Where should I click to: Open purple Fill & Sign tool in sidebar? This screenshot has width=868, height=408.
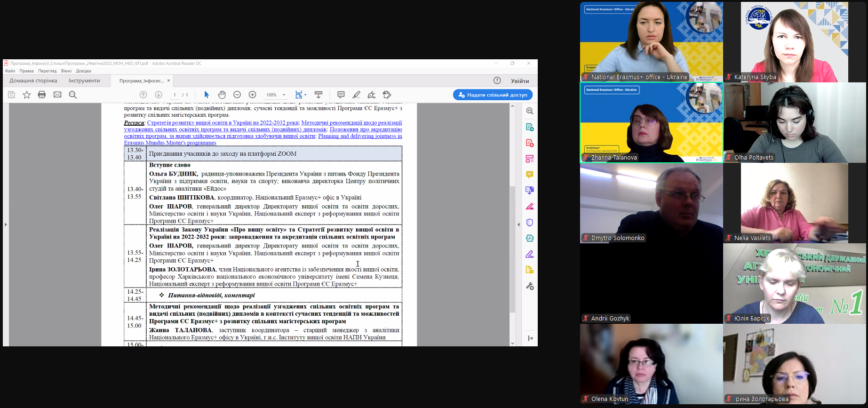[530, 254]
